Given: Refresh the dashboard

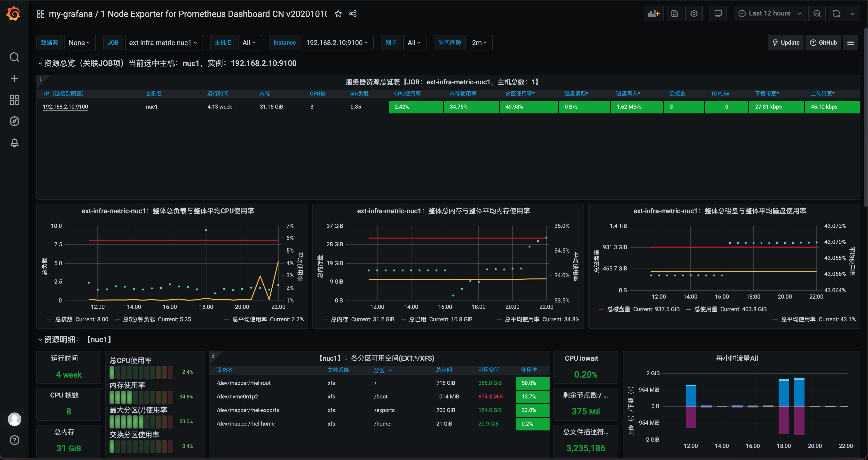Looking at the screenshot, I should coord(836,14).
